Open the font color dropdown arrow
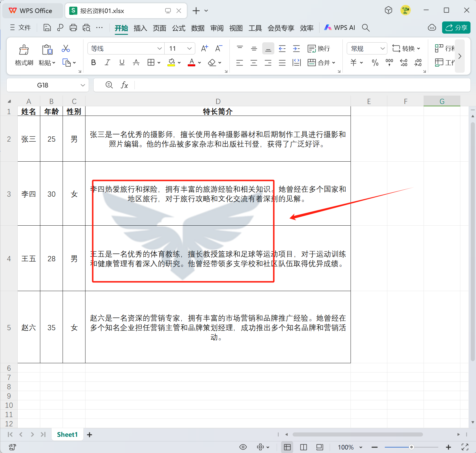 pyautogui.click(x=199, y=63)
